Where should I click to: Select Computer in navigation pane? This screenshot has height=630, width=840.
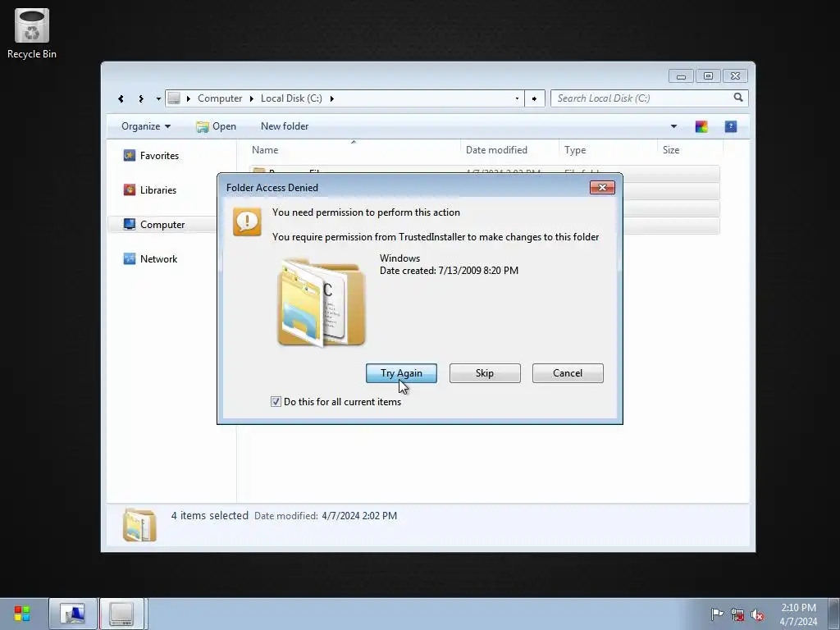click(x=162, y=225)
